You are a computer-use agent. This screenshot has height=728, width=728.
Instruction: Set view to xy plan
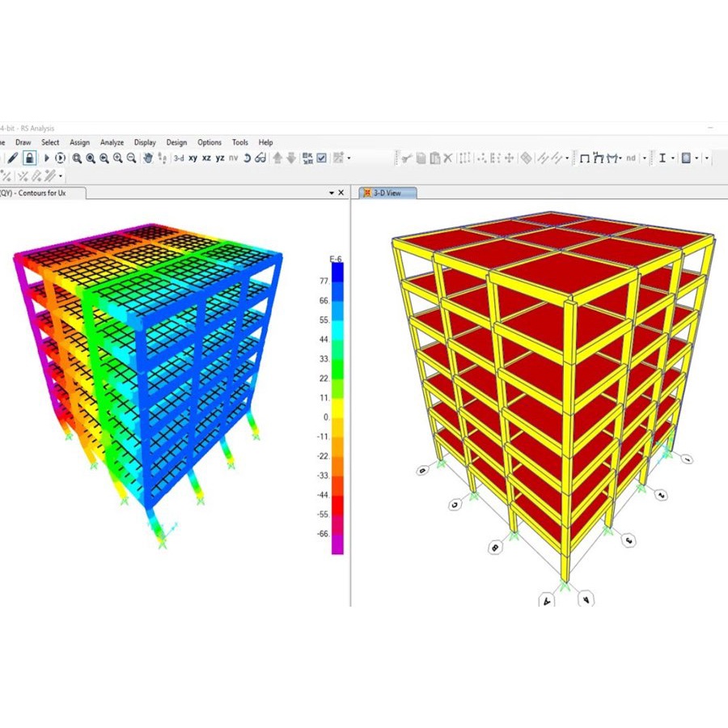[193, 159]
